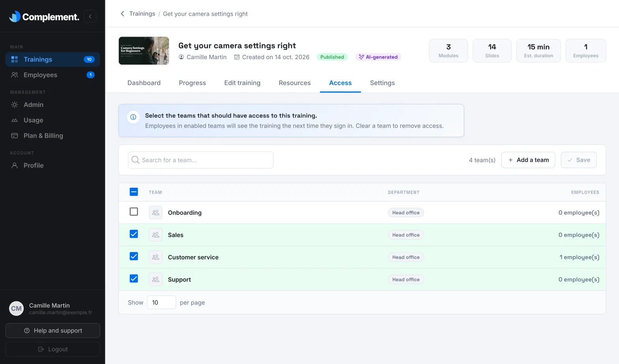Image resolution: width=619 pixels, height=364 pixels.
Task: Uncheck the Support team checkbox
Action: [134, 279]
